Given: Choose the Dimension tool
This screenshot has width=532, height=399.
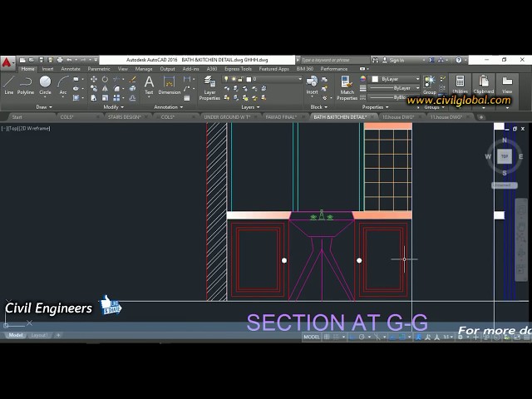Looking at the screenshot, I should tap(170, 85).
